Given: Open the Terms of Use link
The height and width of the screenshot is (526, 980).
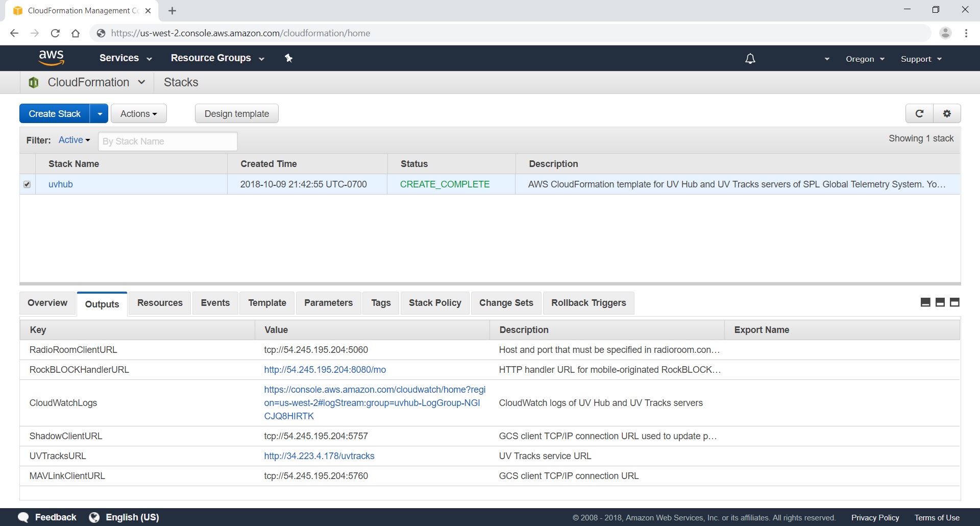Looking at the screenshot, I should [937, 518].
